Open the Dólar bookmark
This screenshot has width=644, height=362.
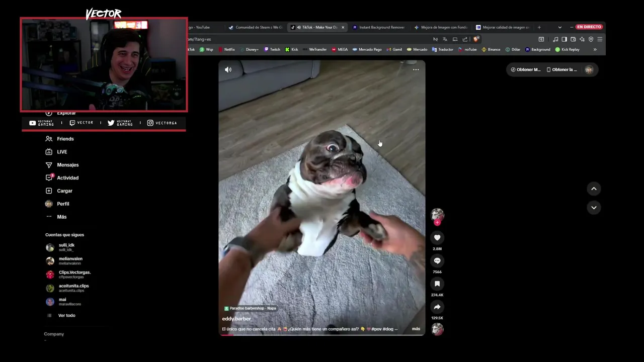pyautogui.click(x=513, y=49)
